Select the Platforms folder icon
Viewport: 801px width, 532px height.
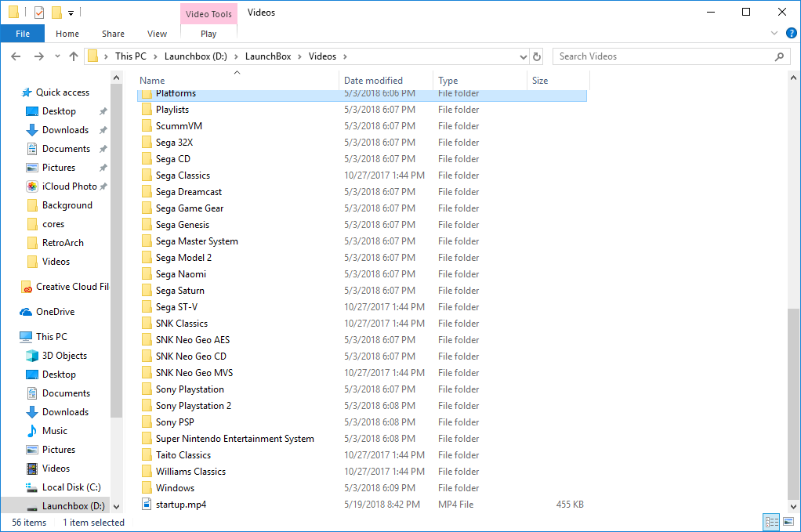click(x=147, y=94)
